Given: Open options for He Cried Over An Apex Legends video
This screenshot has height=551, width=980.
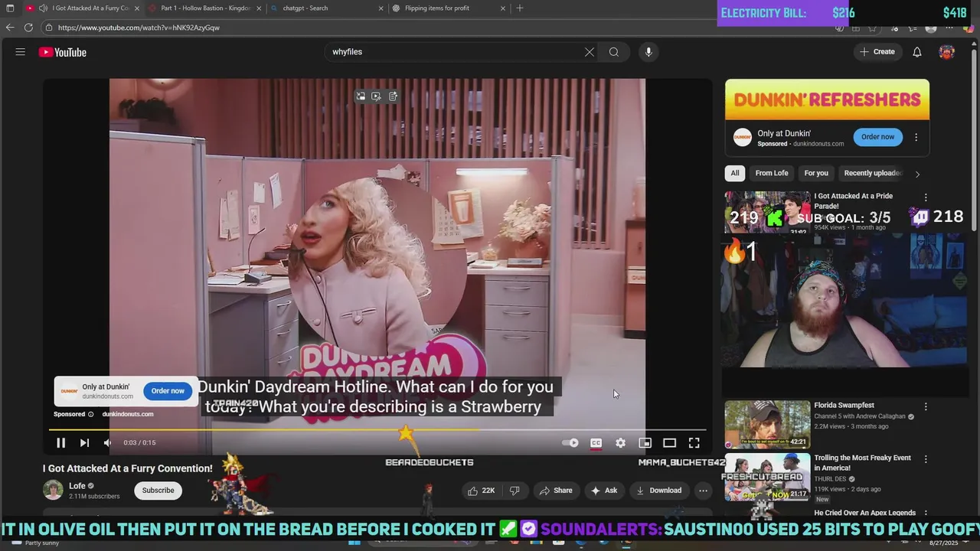Looking at the screenshot, I should [926, 514].
